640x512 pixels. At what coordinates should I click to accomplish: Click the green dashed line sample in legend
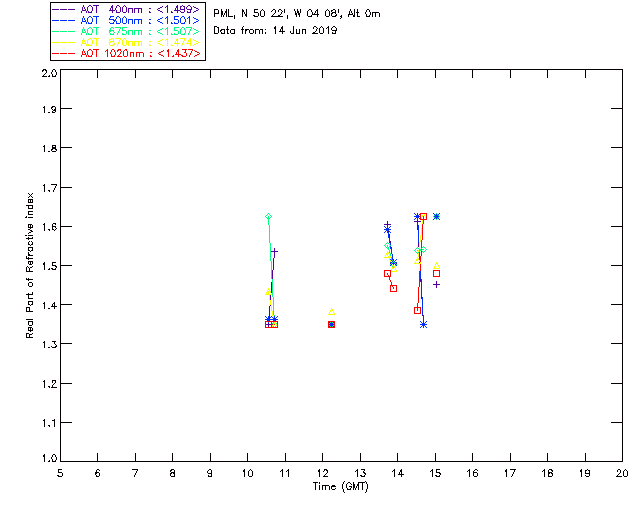[63, 31]
